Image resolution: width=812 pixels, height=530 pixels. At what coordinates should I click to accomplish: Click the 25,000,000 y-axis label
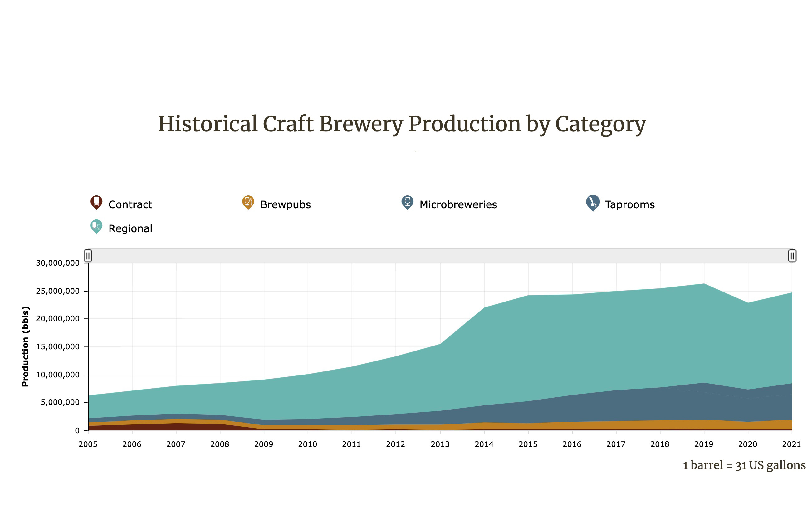58,291
